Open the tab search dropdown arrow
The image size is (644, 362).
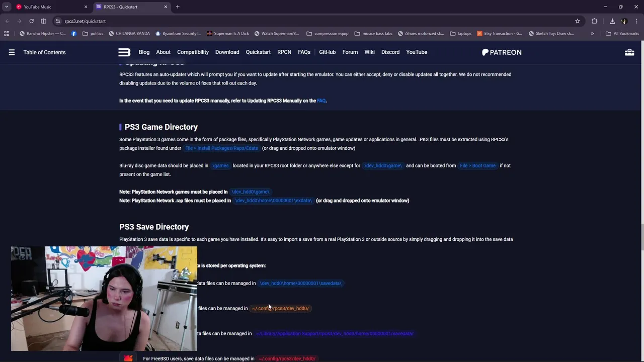pos(7,7)
